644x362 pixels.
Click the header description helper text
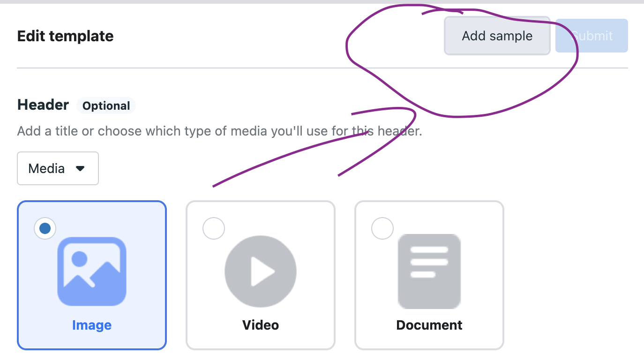coord(219,131)
